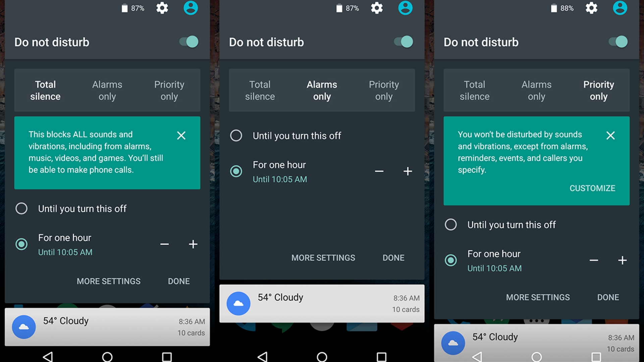Tap the home circle navigation icon
The image size is (644, 362).
click(107, 353)
